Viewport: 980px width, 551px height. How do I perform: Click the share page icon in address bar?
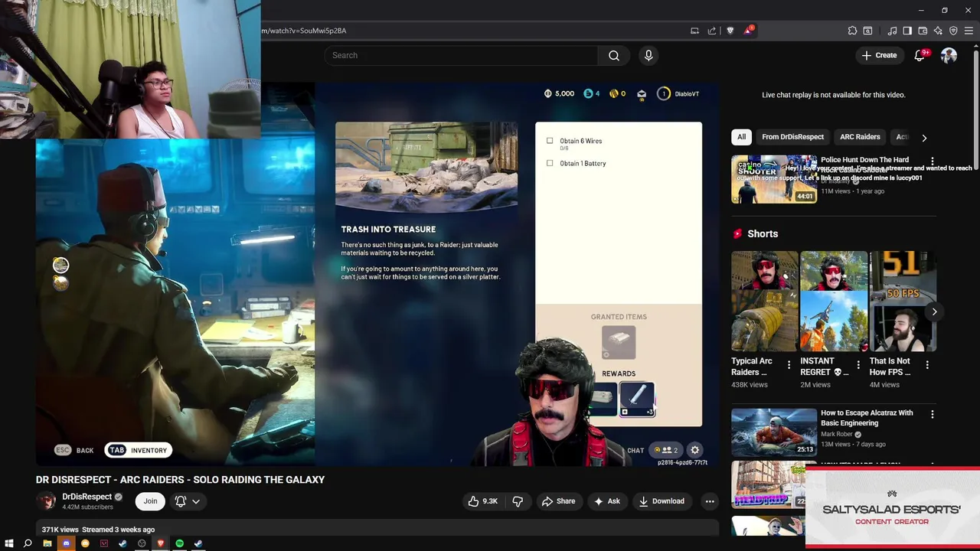pyautogui.click(x=712, y=31)
